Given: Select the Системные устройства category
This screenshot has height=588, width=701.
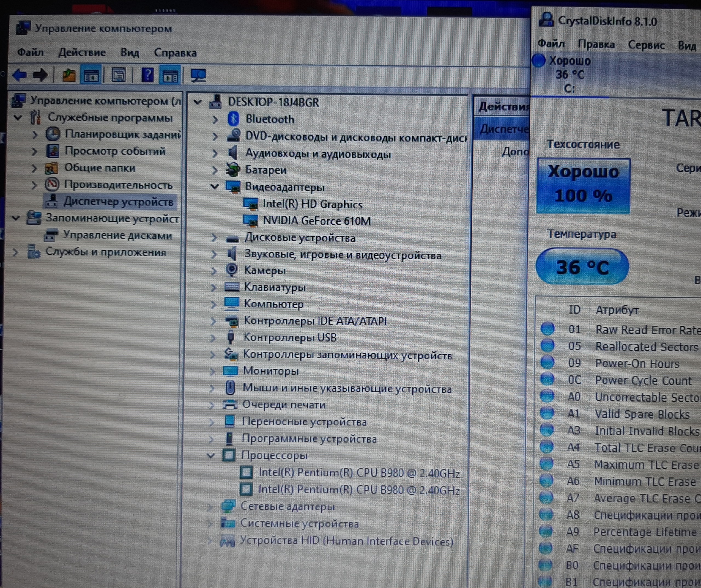Looking at the screenshot, I should [x=299, y=523].
